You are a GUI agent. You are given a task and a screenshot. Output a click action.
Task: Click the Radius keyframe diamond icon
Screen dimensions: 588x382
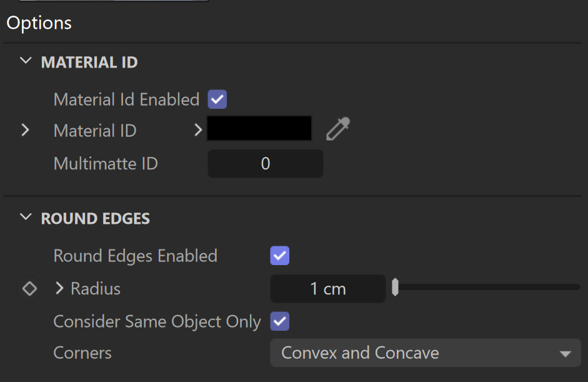click(x=29, y=289)
